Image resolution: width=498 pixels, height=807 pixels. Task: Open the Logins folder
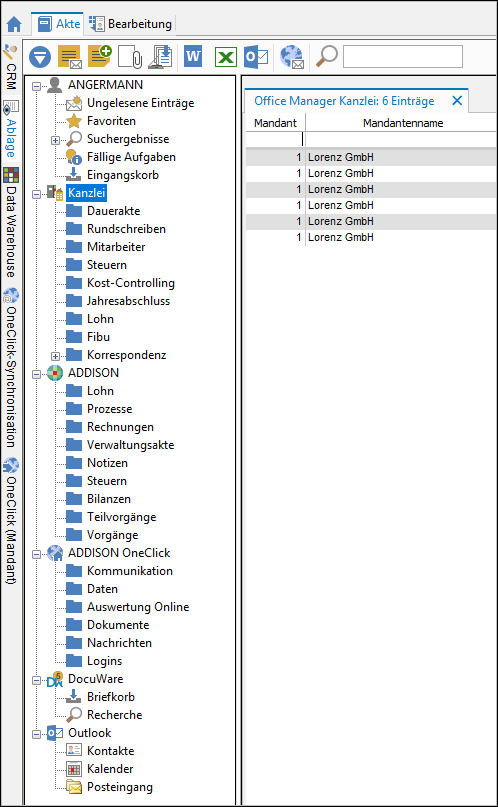pyautogui.click(x=104, y=661)
